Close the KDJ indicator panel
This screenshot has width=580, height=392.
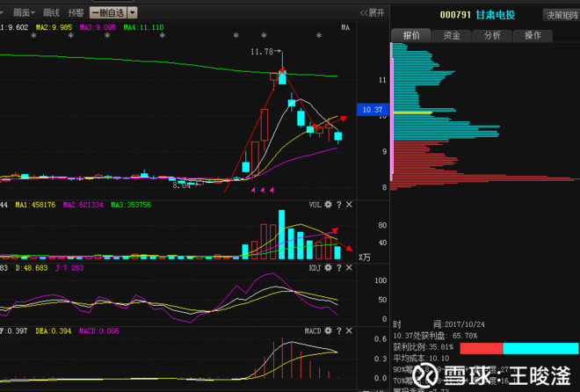pos(349,268)
